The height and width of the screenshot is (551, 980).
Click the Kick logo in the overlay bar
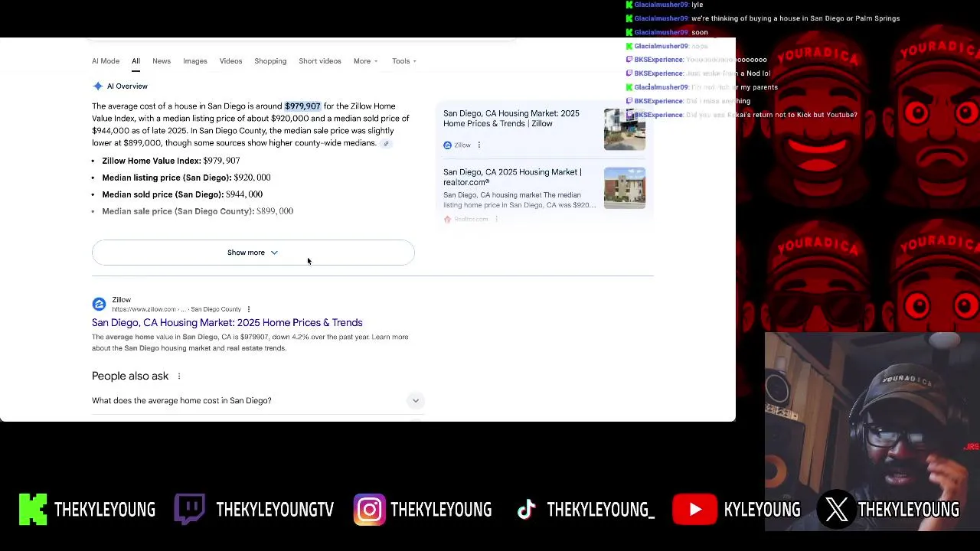[x=33, y=510]
